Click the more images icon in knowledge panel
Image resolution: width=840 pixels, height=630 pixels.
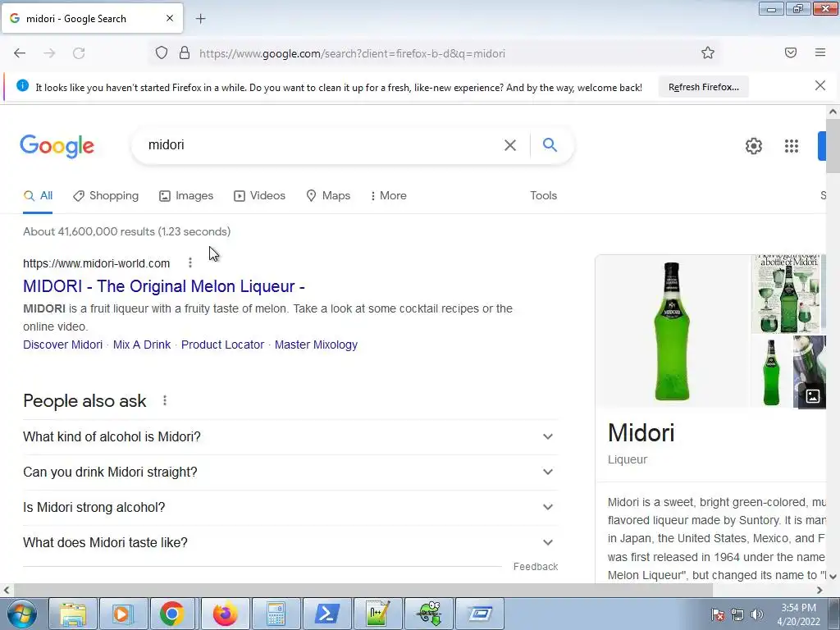(813, 396)
